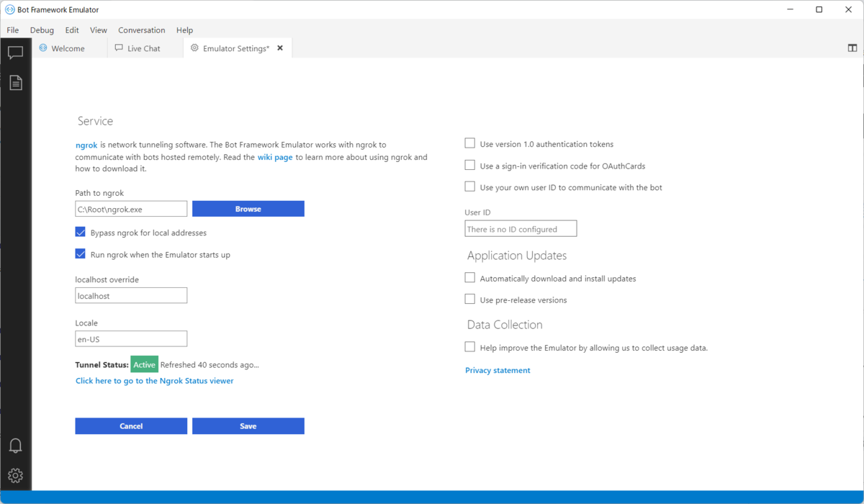Click the 'Application Updates' heading
864x504 pixels.
[x=517, y=256]
